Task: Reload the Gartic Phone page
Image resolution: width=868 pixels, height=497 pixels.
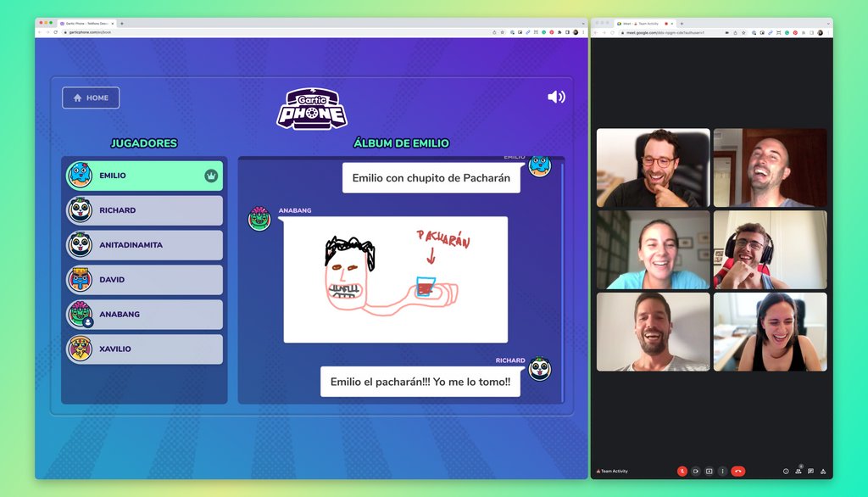Action: (55, 32)
